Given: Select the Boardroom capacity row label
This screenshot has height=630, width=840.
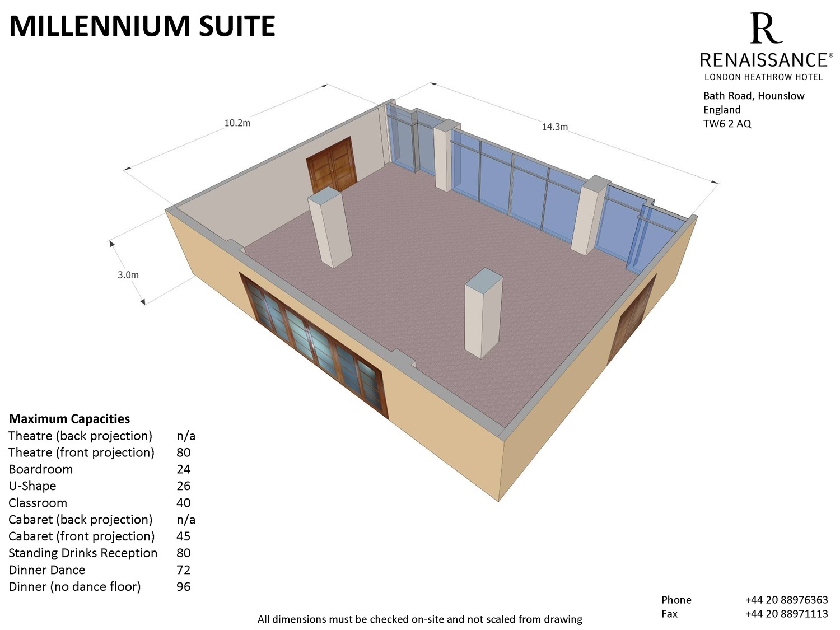Looking at the screenshot, I should click(x=41, y=469).
